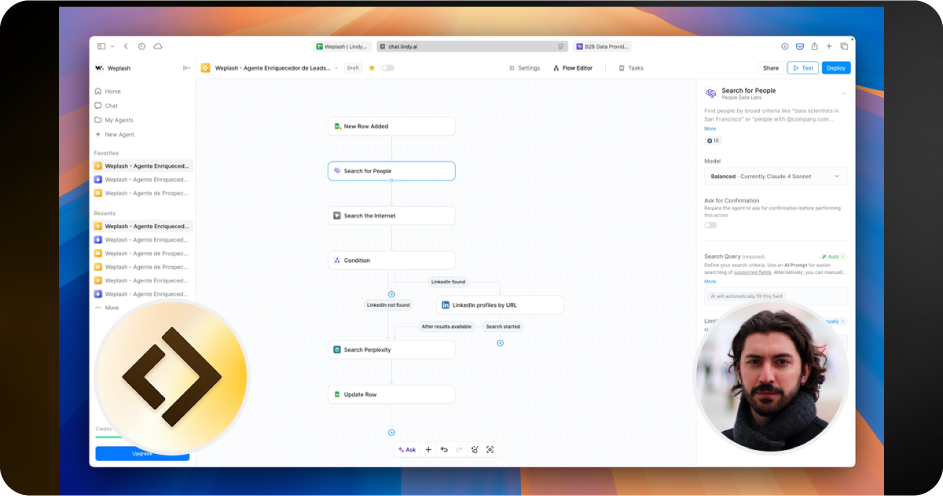Open the browser downloads icon

coord(785,46)
